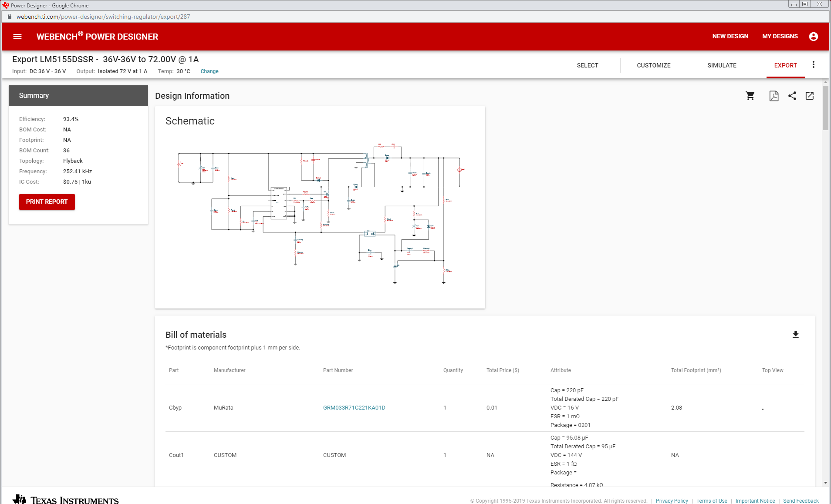Open part link GRM033R71C221KA01D

[x=354, y=408]
